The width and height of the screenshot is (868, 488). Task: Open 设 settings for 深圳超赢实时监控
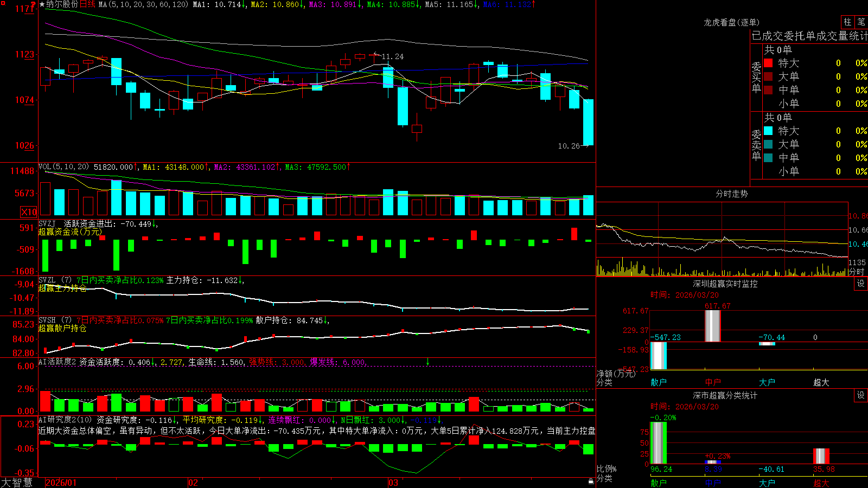pyautogui.click(x=861, y=284)
